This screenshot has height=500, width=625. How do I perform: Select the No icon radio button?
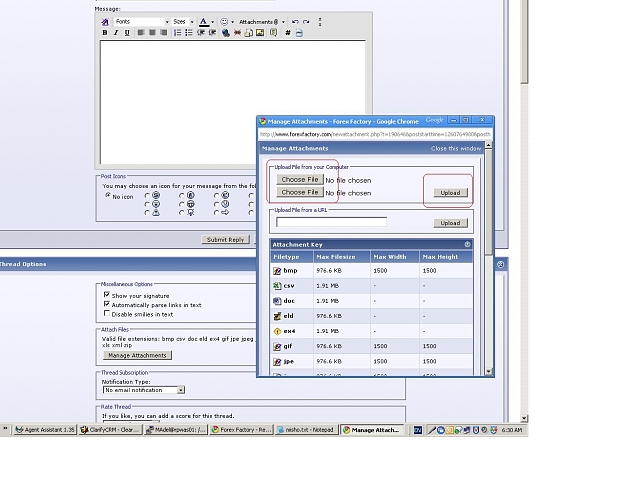pyautogui.click(x=108, y=196)
